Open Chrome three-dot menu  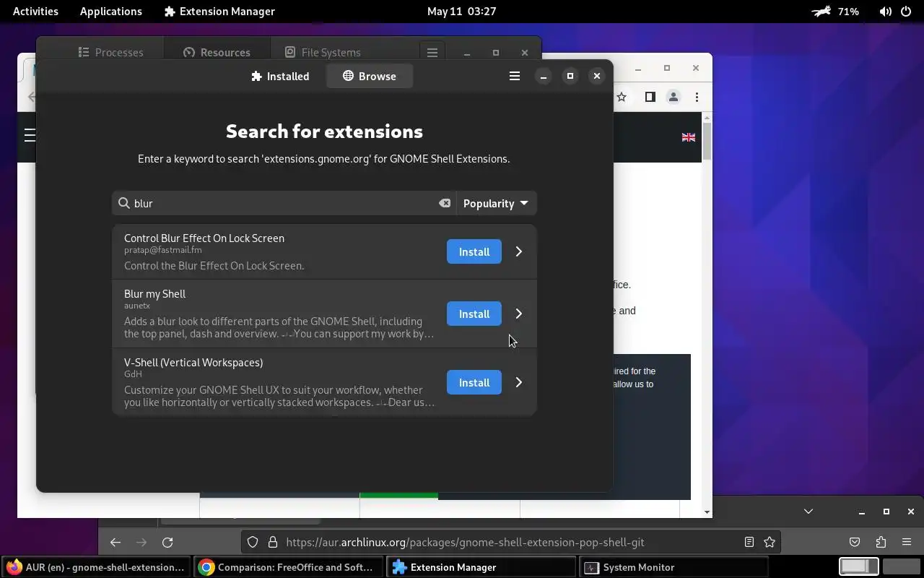697,97
